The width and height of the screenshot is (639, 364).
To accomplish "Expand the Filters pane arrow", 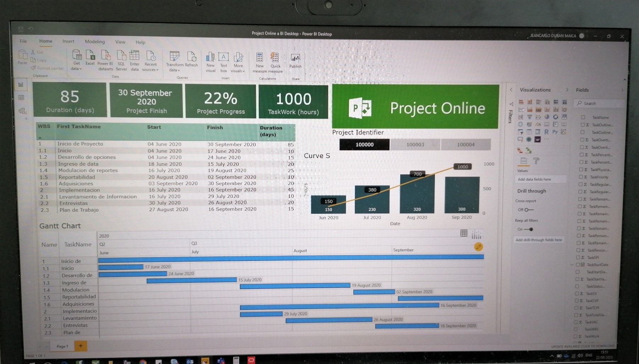I will (x=511, y=90).
